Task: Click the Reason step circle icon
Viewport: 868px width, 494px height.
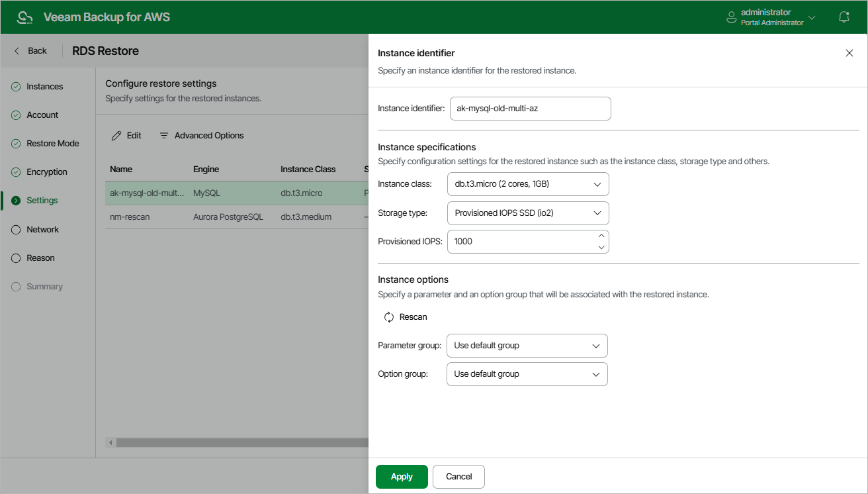Action: [x=16, y=258]
